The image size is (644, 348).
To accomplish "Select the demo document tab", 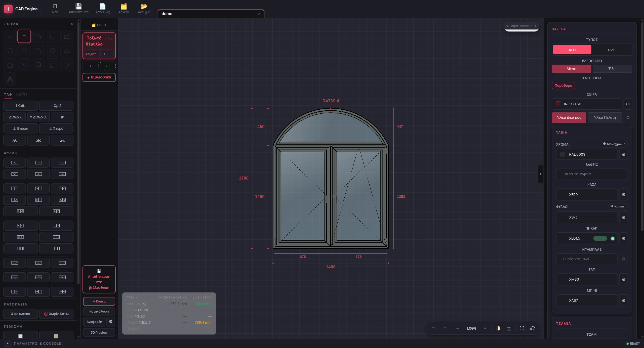I will [211, 14].
